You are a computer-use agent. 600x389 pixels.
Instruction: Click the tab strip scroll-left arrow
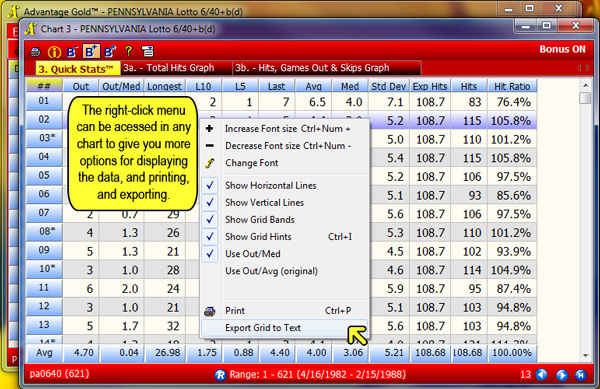579,68
